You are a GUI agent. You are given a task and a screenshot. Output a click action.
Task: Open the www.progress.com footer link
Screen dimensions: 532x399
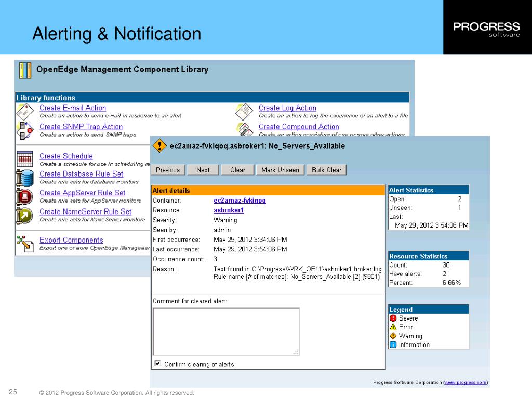(465, 383)
